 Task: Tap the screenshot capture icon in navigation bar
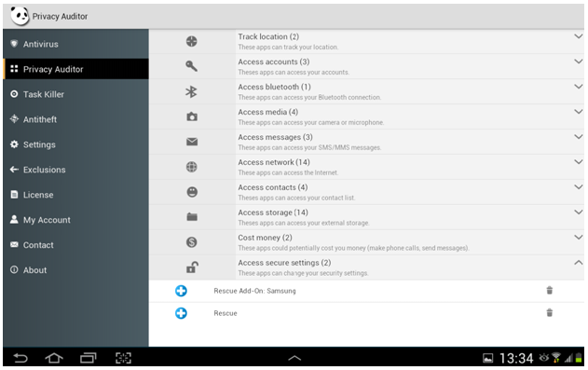(x=123, y=358)
